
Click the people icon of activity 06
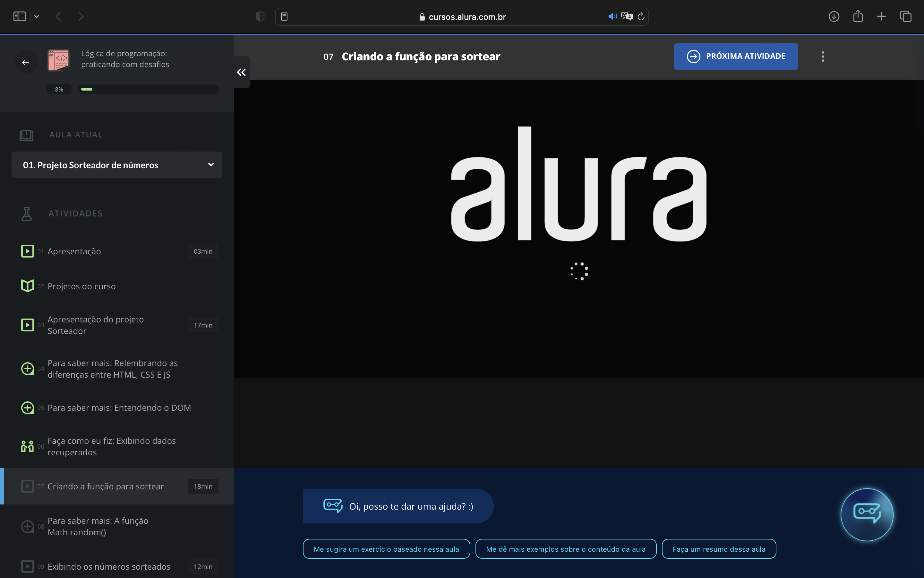(x=27, y=446)
